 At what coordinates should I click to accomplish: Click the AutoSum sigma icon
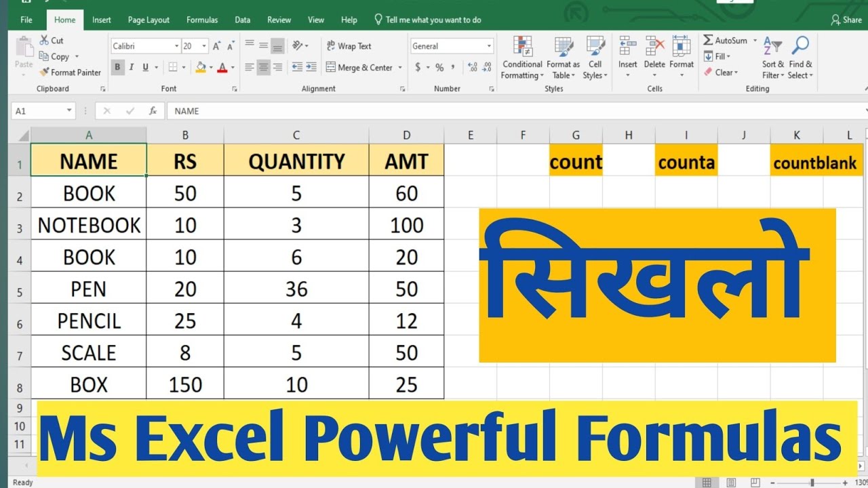coord(709,41)
